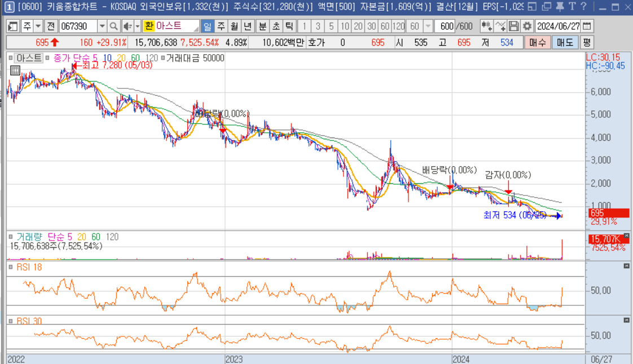This screenshot has height=364, width=633.
Task: Close the RSI 30 indicator panel
Action: click(x=626, y=320)
